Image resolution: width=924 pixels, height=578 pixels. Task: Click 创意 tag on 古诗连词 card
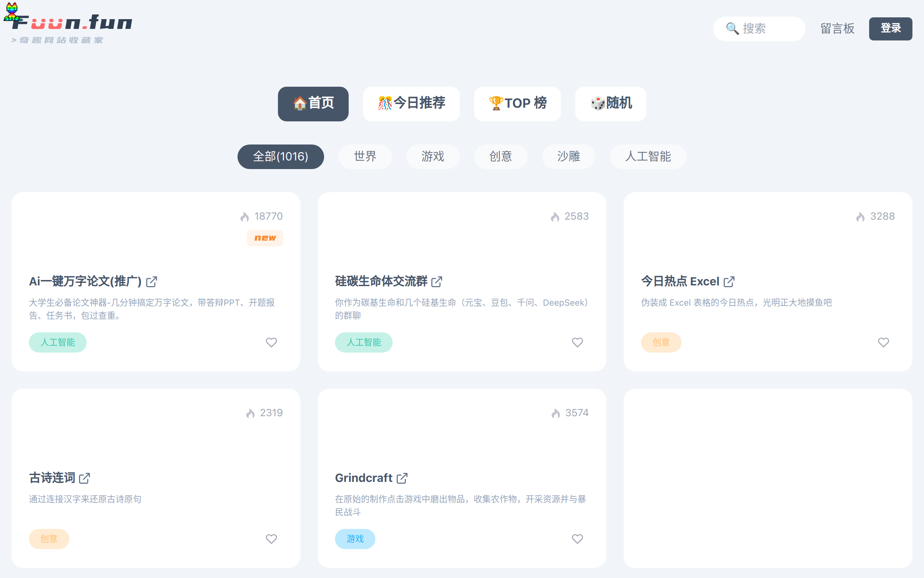[x=49, y=539]
